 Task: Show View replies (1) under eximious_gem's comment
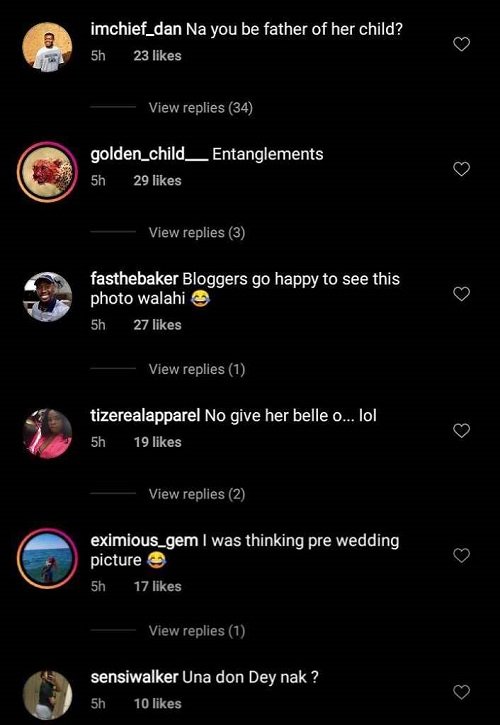point(197,631)
